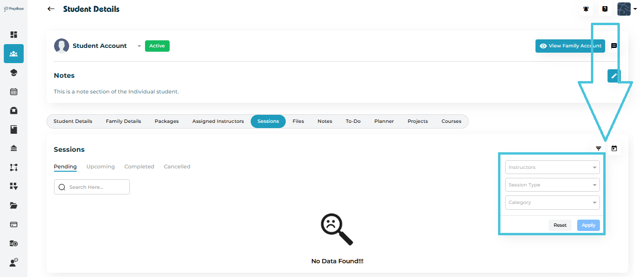This screenshot has width=644, height=277.
Task: Open the chat message icon
Action: (x=614, y=46)
